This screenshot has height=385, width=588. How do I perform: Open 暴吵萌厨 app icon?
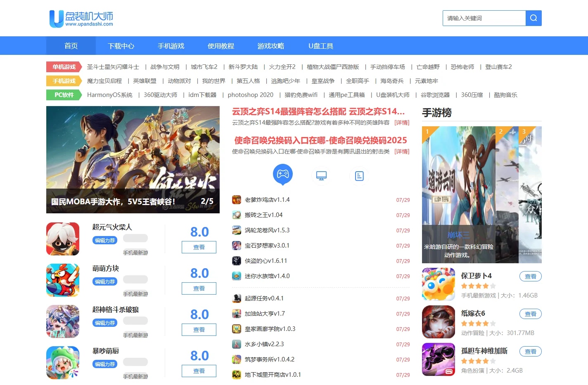[63, 363]
